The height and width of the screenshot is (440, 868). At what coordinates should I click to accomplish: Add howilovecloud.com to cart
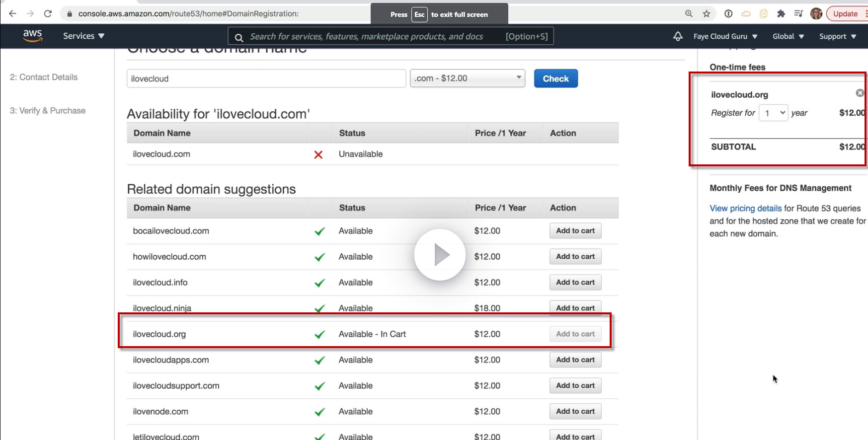coord(575,257)
